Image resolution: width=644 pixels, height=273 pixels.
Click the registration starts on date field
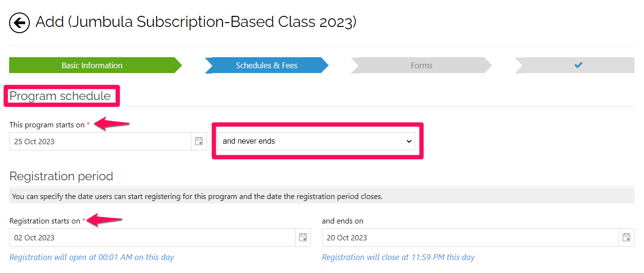click(152, 237)
